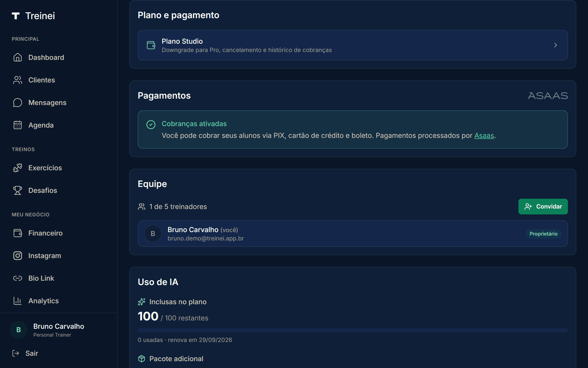Click the Proprietário badge
The height and width of the screenshot is (368, 588).
pyautogui.click(x=543, y=234)
